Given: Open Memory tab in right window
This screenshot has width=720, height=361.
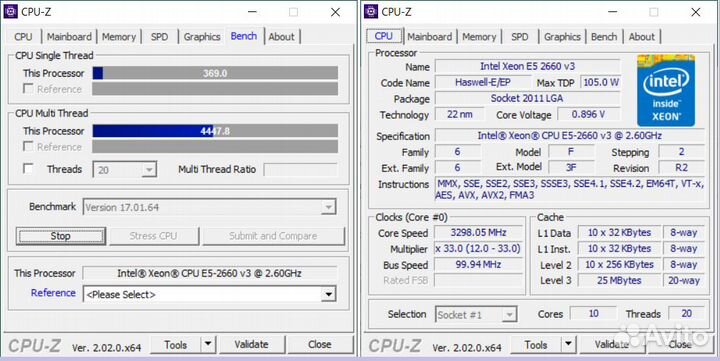Looking at the screenshot, I should [479, 37].
